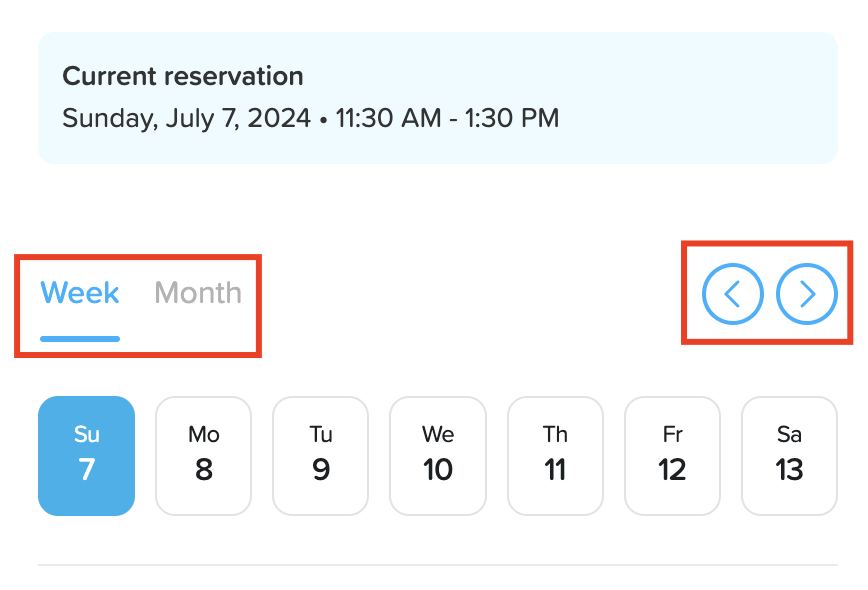Select the highlighted Sunday 7 date

pos(86,456)
